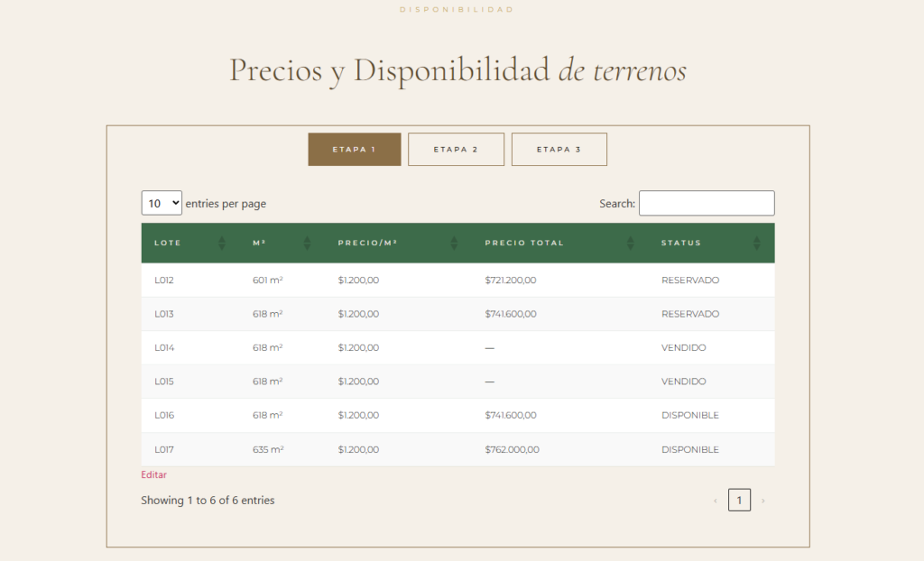Open the Etapa 3 tab

[x=559, y=150]
